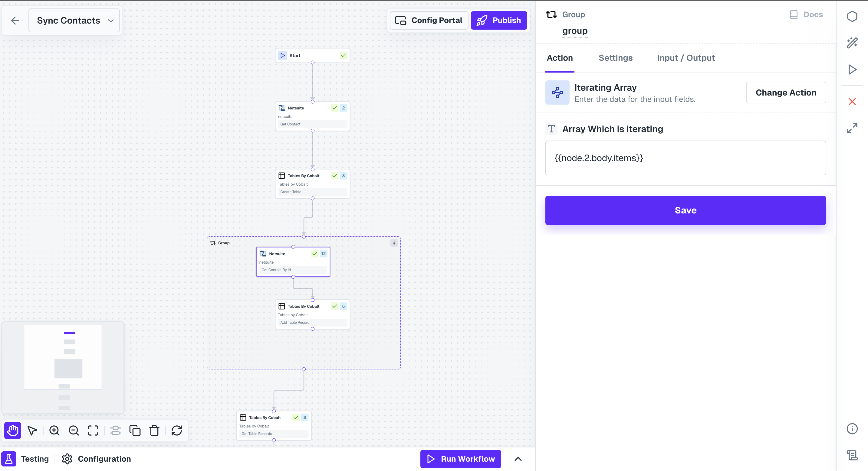This screenshot has height=471, width=868.
Task: Close the Group node panel
Action: pyautogui.click(x=852, y=102)
